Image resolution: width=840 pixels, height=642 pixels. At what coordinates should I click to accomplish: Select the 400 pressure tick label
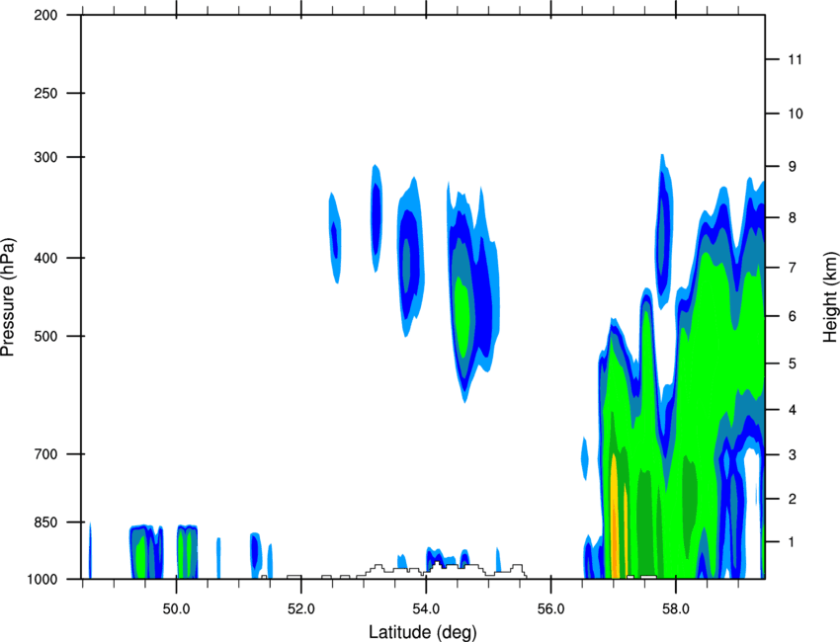click(x=45, y=258)
